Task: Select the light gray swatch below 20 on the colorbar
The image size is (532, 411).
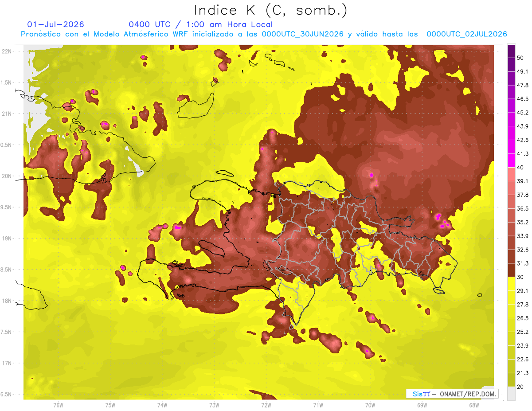Action: [511, 393]
